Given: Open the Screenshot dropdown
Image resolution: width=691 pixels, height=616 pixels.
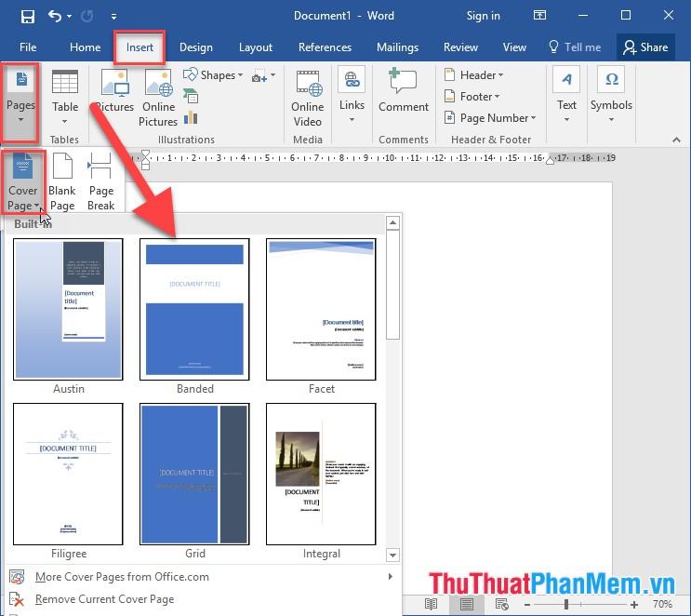Looking at the screenshot, I should point(263,76).
